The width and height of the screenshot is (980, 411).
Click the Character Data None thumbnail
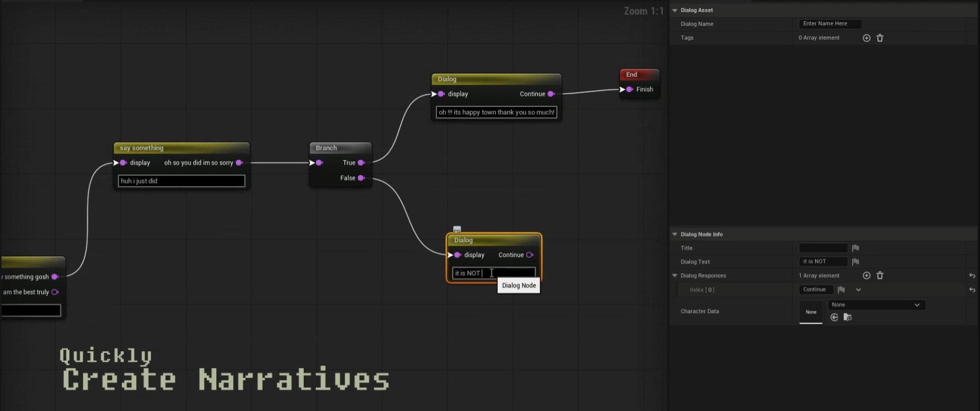[x=811, y=312]
